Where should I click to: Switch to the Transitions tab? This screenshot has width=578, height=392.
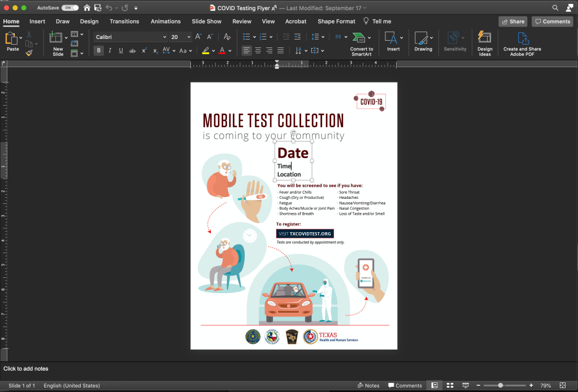click(124, 21)
